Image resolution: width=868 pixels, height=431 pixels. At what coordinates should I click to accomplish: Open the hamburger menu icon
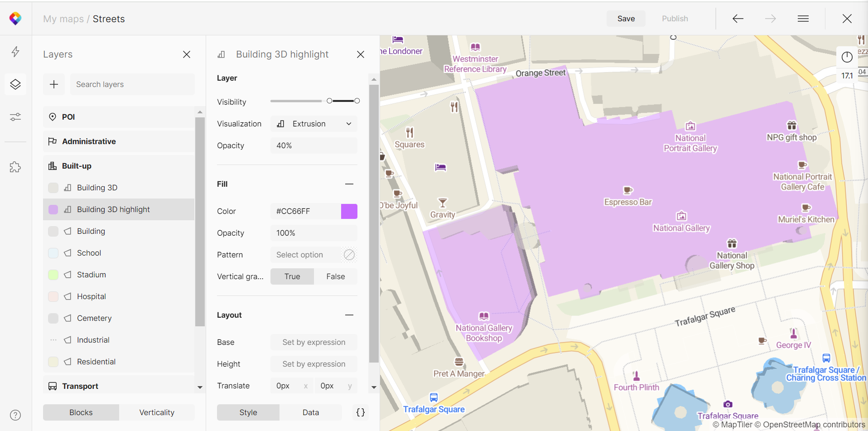point(803,19)
